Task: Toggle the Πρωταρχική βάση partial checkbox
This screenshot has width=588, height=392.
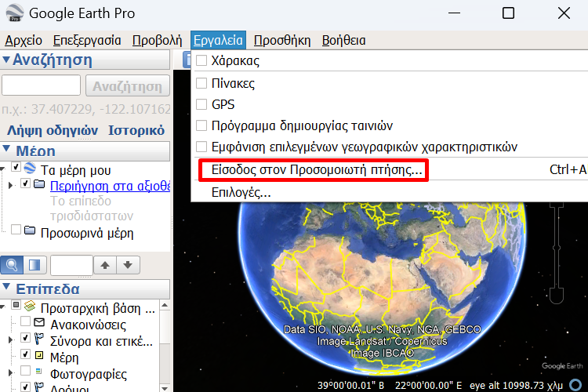Action: point(16,305)
